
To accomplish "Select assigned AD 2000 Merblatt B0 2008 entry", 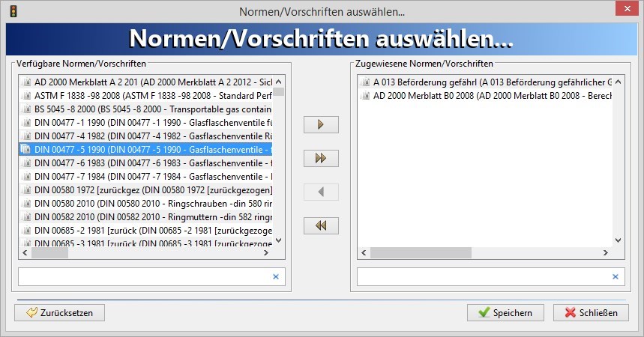I will [484, 96].
